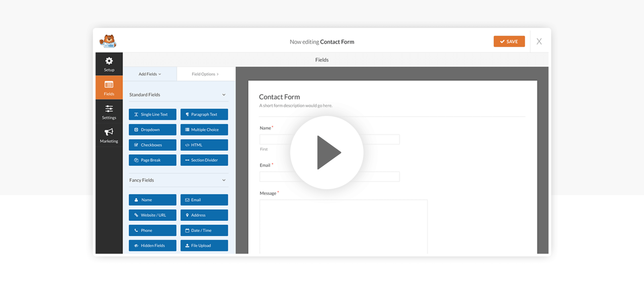This screenshot has height=287, width=644.
Task: Save the Contact Form
Action: tap(509, 41)
